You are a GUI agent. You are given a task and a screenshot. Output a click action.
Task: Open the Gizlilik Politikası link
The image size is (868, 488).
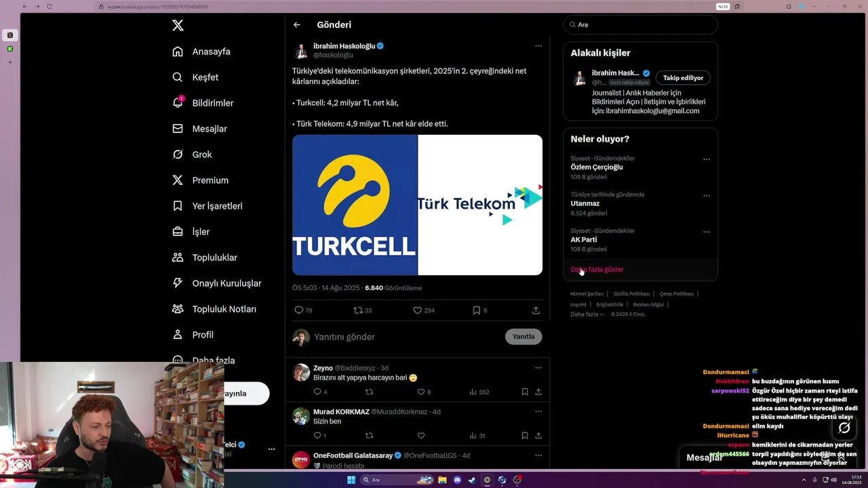pos(631,294)
